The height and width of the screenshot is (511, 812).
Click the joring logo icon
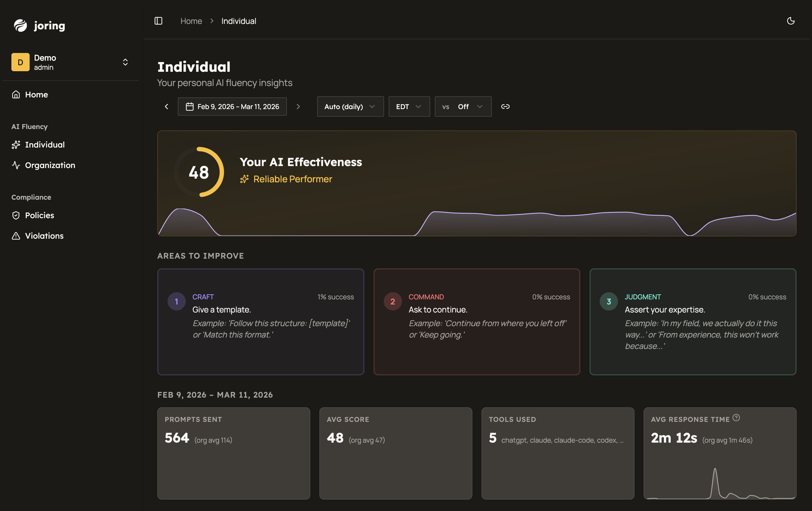(x=20, y=25)
